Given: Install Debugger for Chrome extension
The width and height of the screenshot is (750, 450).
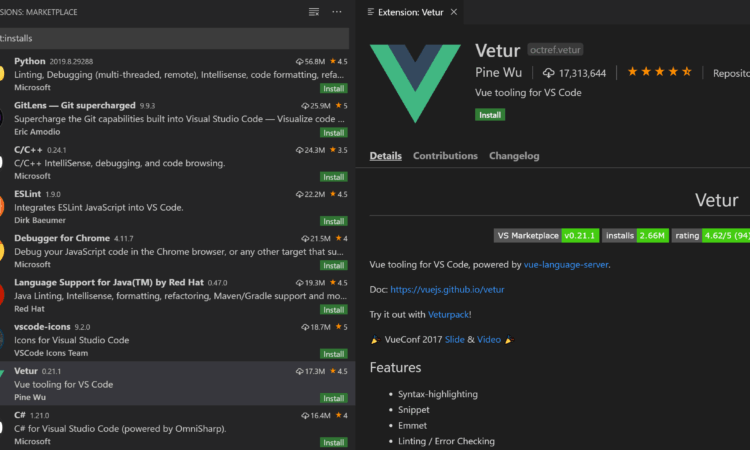Looking at the screenshot, I should point(333,265).
